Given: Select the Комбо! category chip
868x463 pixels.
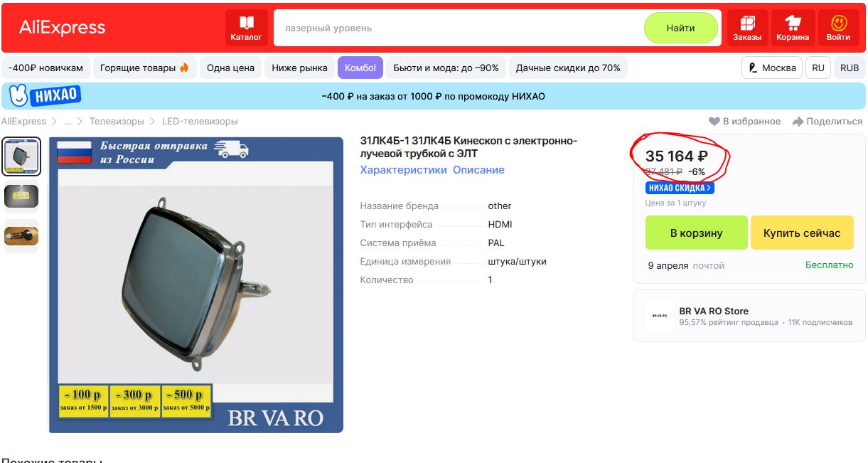Looking at the screenshot, I should 360,68.
